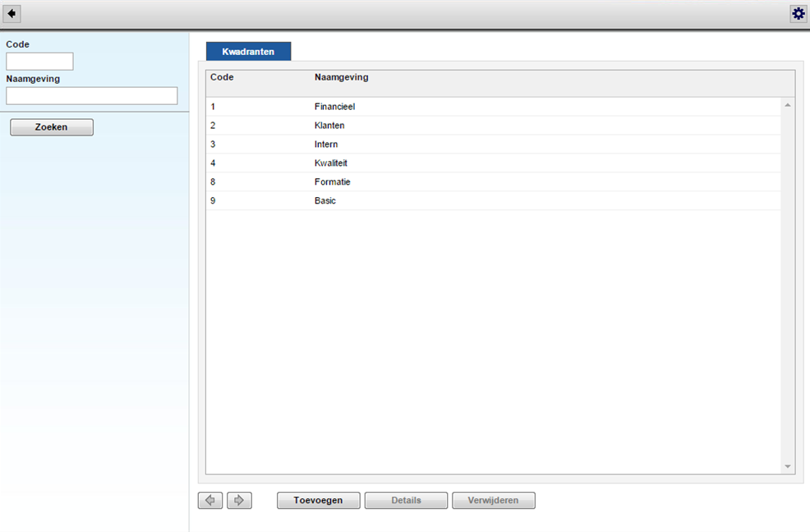810x532 pixels.
Task: Sort by the Code column header
Action: (222, 77)
